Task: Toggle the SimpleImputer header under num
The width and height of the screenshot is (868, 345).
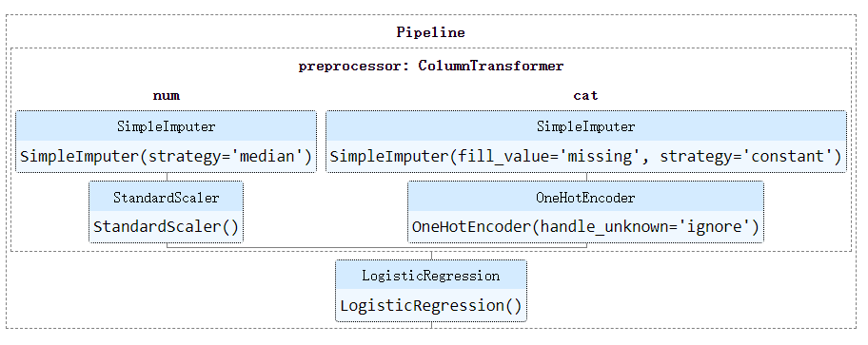Action: tap(166, 126)
